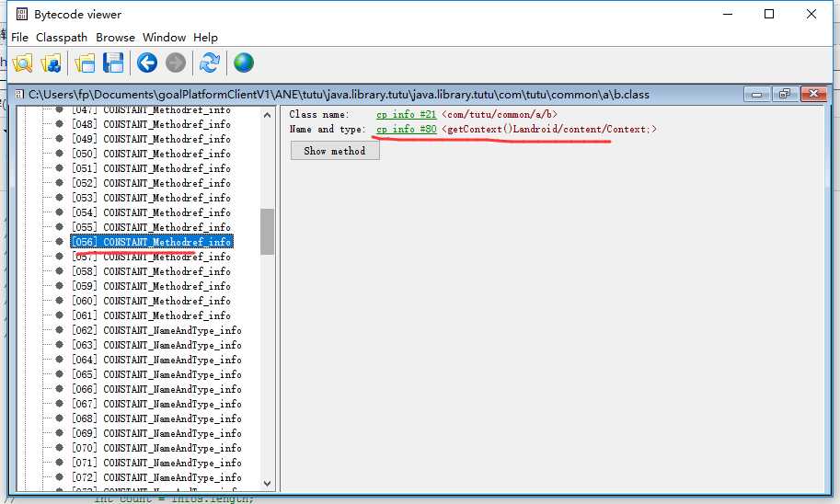The image size is (840, 504).
Task: Click the globe web browser icon
Action: pyautogui.click(x=244, y=63)
